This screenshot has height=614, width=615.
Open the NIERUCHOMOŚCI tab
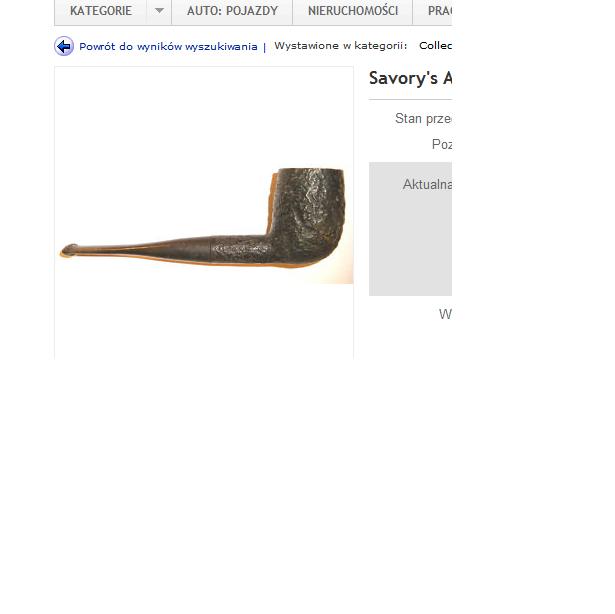click(x=353, y=11)
